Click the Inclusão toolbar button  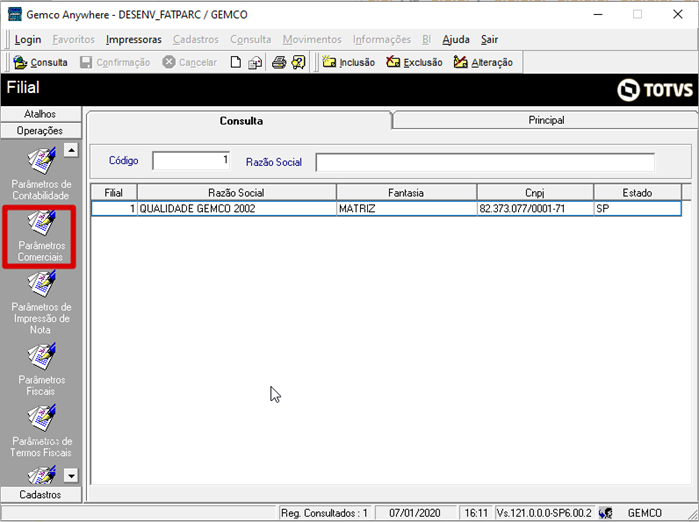pyautogui.click(x=349, y=62)
